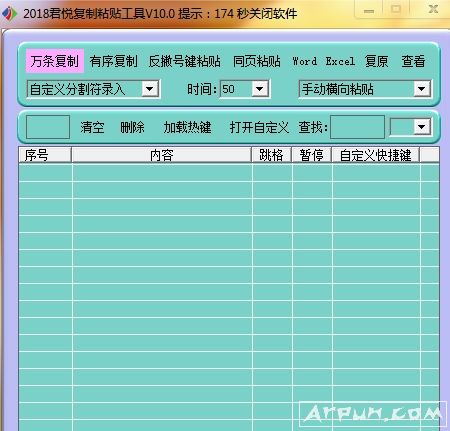Open the 时间 value dropdown
The width and height of the screenshot is (450, 431).
[260, 89]
